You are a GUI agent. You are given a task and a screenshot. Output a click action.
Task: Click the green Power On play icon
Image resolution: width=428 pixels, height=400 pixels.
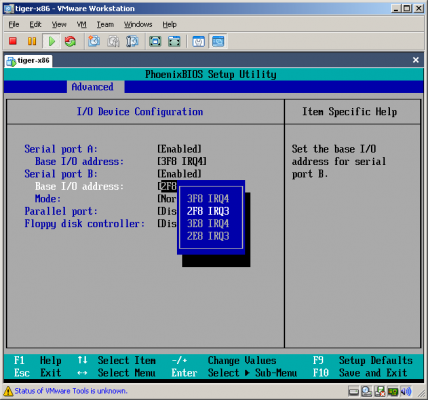coord(51,41)
